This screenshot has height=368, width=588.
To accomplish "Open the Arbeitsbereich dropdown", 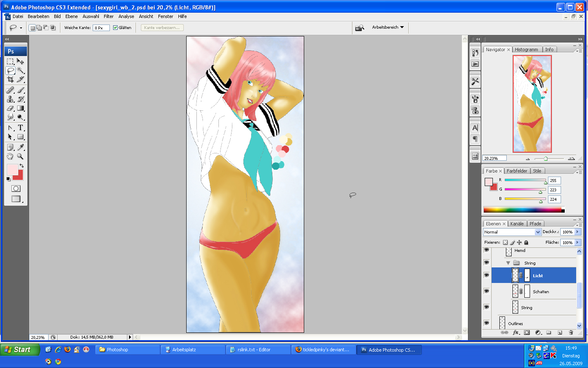I will coord(388,27).
